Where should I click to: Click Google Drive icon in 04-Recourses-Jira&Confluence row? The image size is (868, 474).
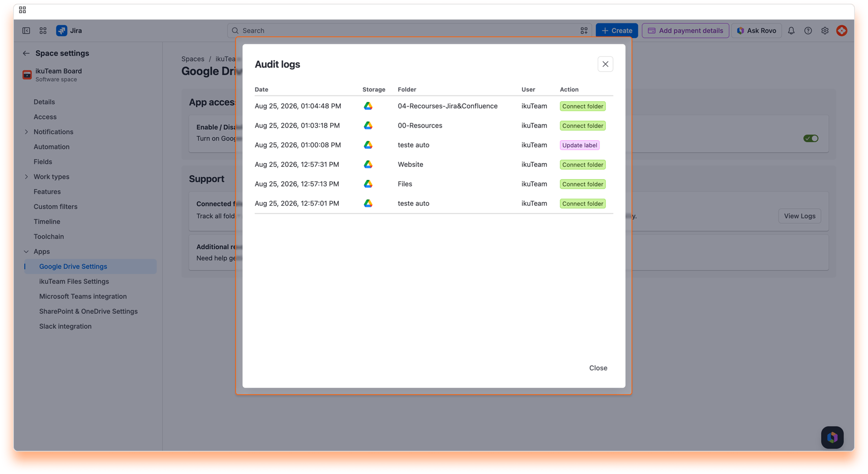368,106
